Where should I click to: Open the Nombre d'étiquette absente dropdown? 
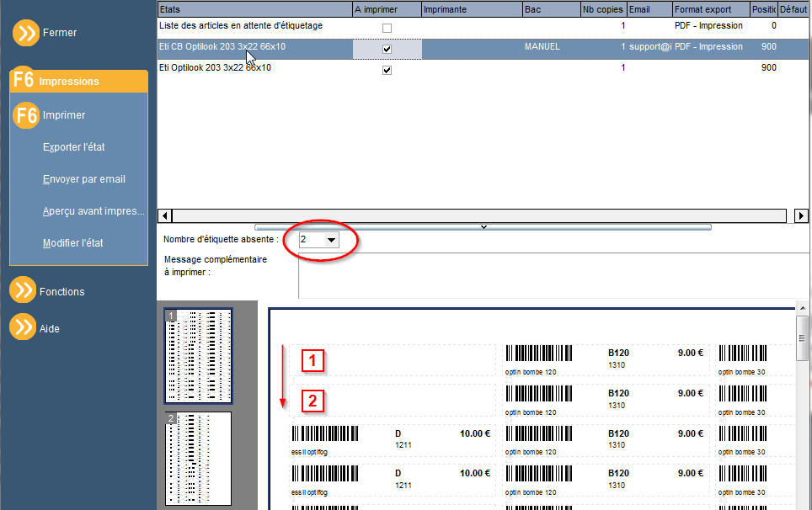click(331, 240)
